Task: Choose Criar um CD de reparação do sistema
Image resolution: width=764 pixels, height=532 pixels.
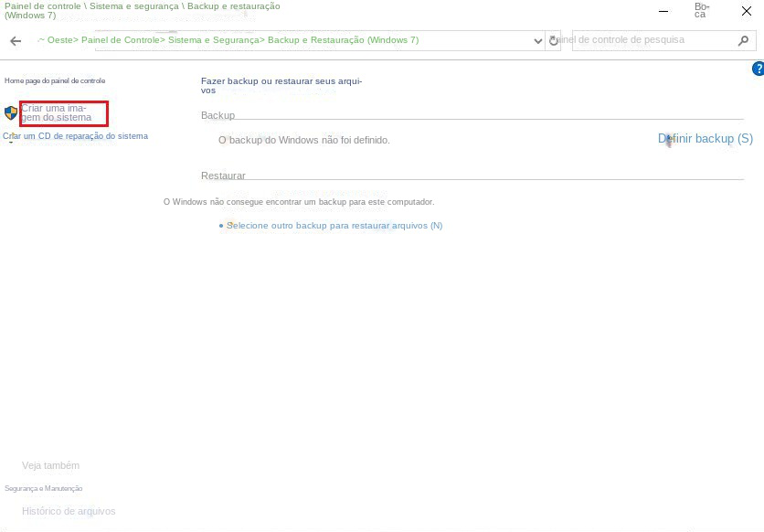Action: click(75, 136)
